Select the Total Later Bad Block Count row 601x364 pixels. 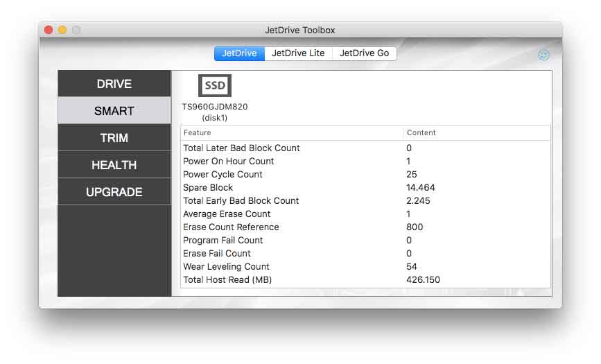pyautogui.click(x=365, y=148)
